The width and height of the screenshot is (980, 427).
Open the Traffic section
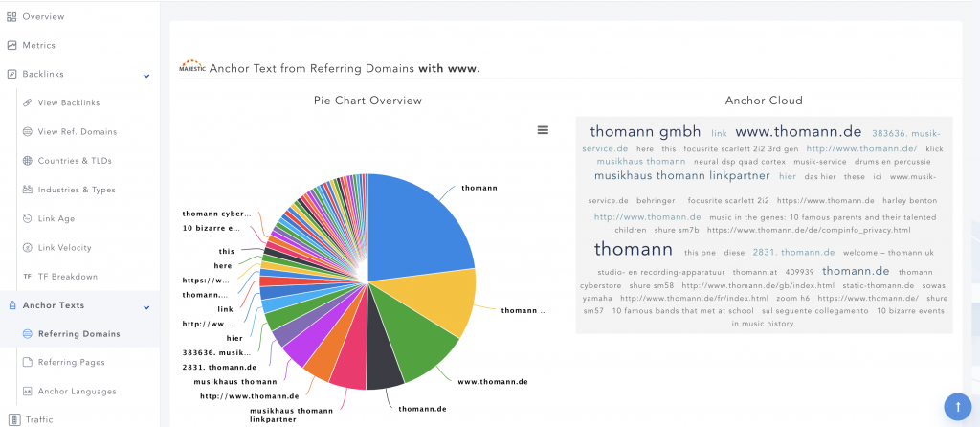pos(39,419)
